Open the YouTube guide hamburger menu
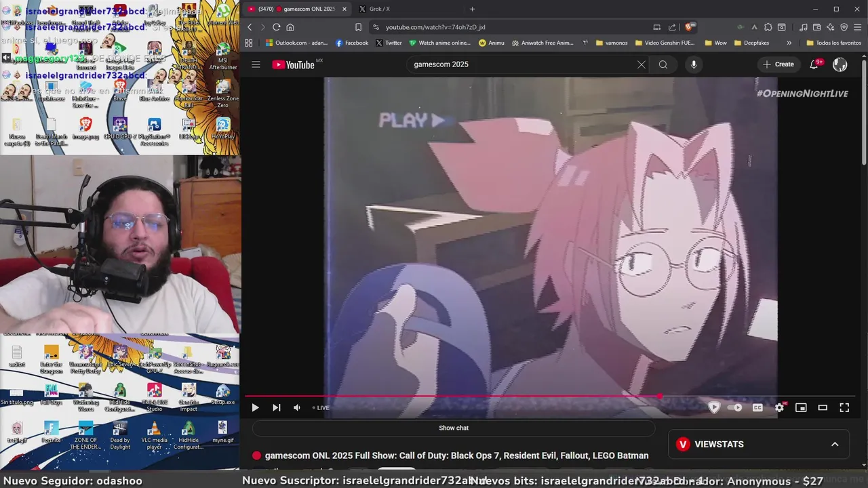This screenshot has height=488, width=868. 256,64
